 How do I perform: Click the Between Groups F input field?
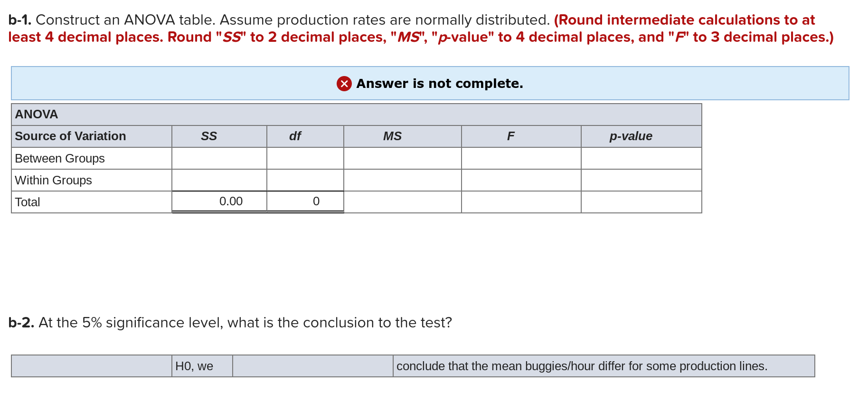(x=521, y=158)
